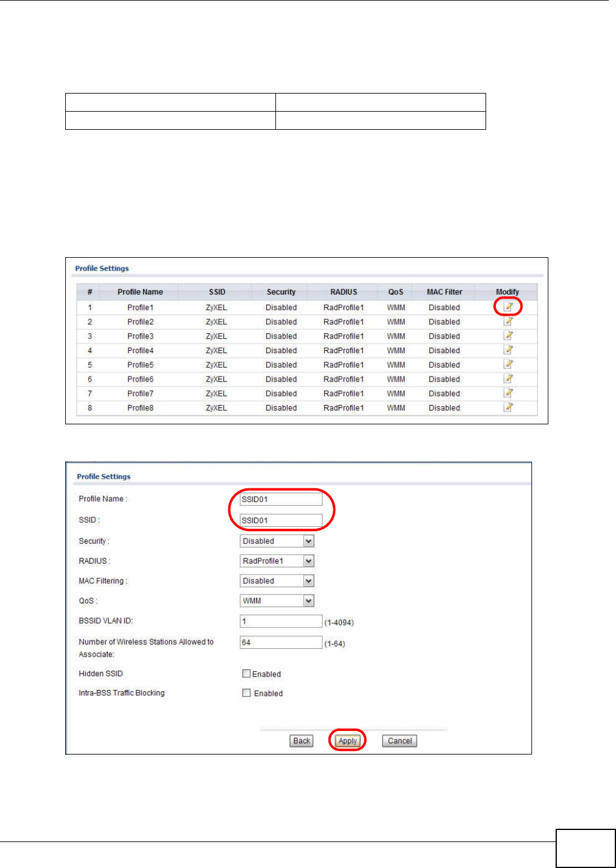Focus the SSID input field
This screenshot has width=616, height=868.
pos(281,520)
